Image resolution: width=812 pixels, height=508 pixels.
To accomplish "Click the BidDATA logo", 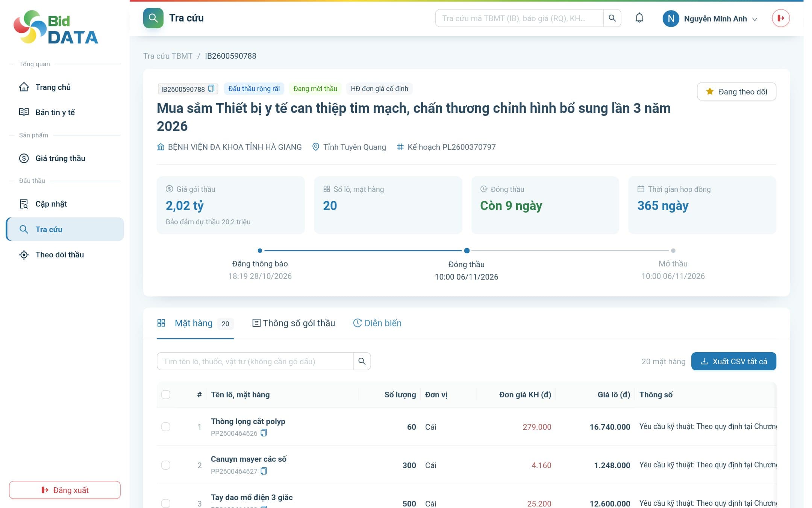I will tap(56, 27).
